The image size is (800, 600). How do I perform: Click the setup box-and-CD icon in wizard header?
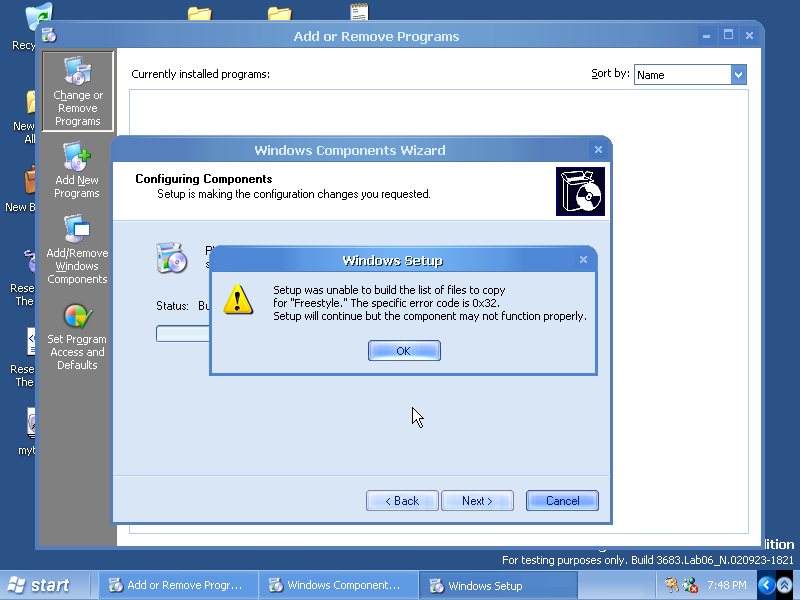point(580,191)
